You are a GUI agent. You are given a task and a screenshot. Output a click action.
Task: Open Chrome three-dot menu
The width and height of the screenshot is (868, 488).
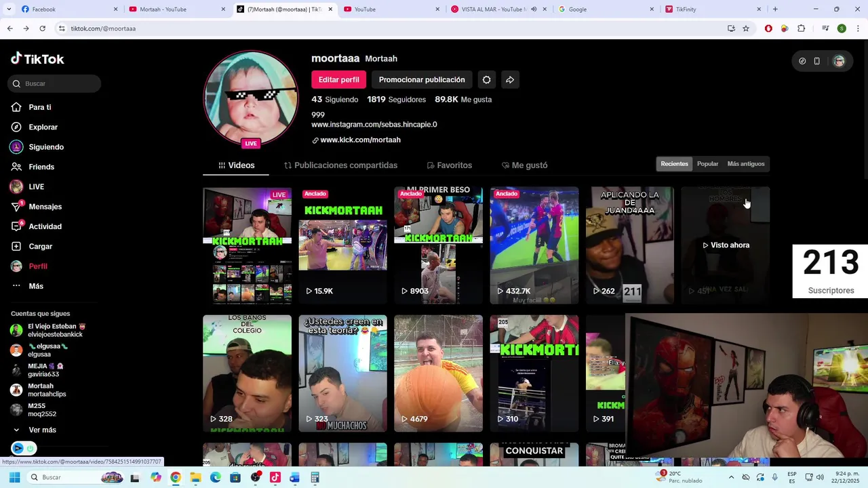coord(859,28)
